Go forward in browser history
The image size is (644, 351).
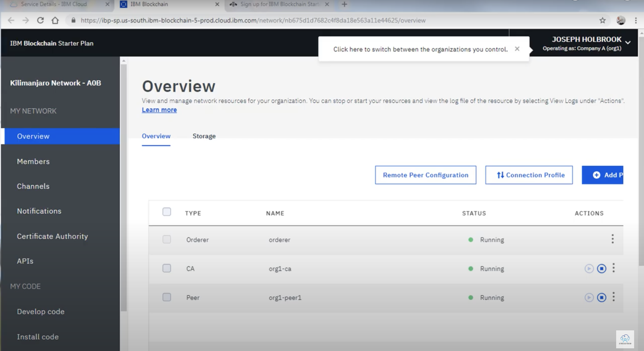pos(26,20)
